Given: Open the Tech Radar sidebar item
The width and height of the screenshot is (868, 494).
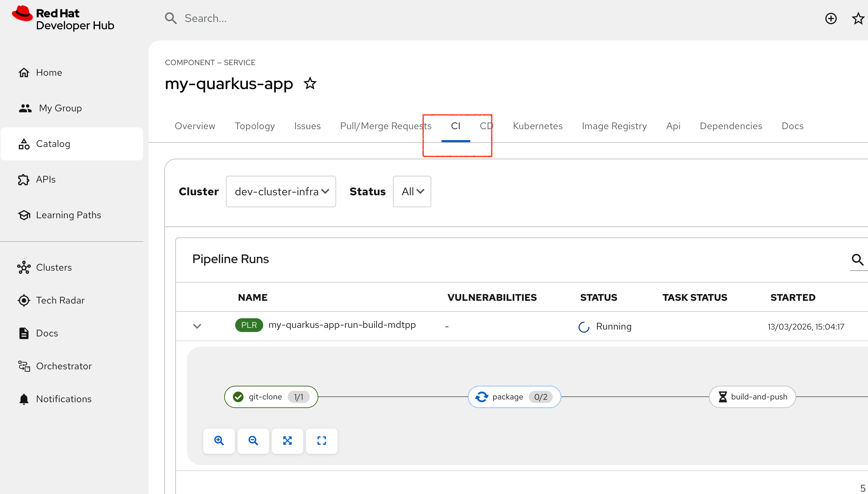Looking at the screenshot, I should click(60, 300).
